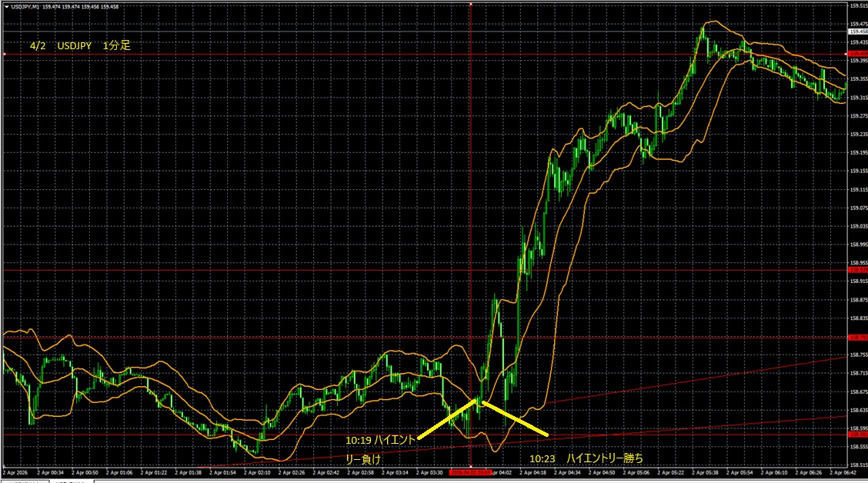Click the current price tag 159.458 on price axis
This screenshot has width=868, height=483.
coord(856,32)
